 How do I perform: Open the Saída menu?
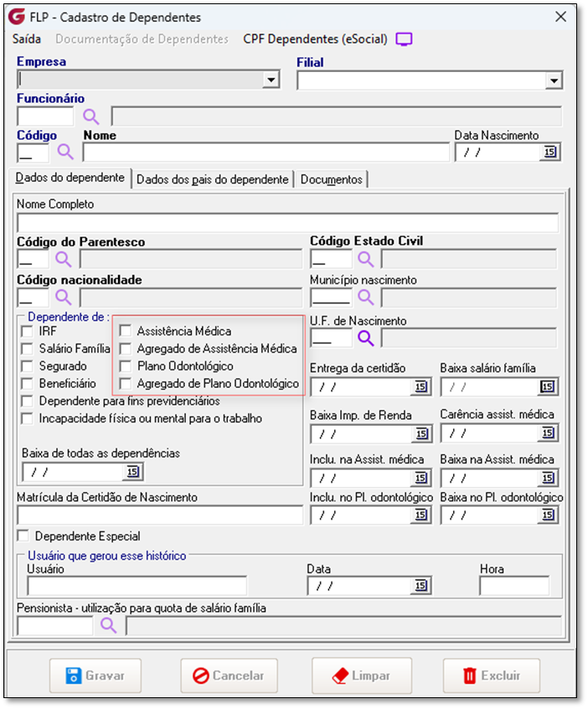tap(27, 39)
